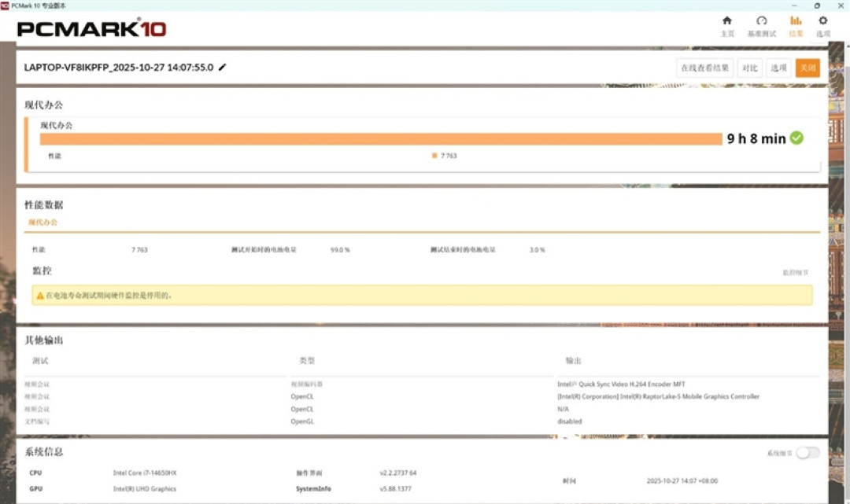The height and width of the screenshot is (504, 850).
Task: Click the orange 关闭 button
Action: (x=807, y=68)
